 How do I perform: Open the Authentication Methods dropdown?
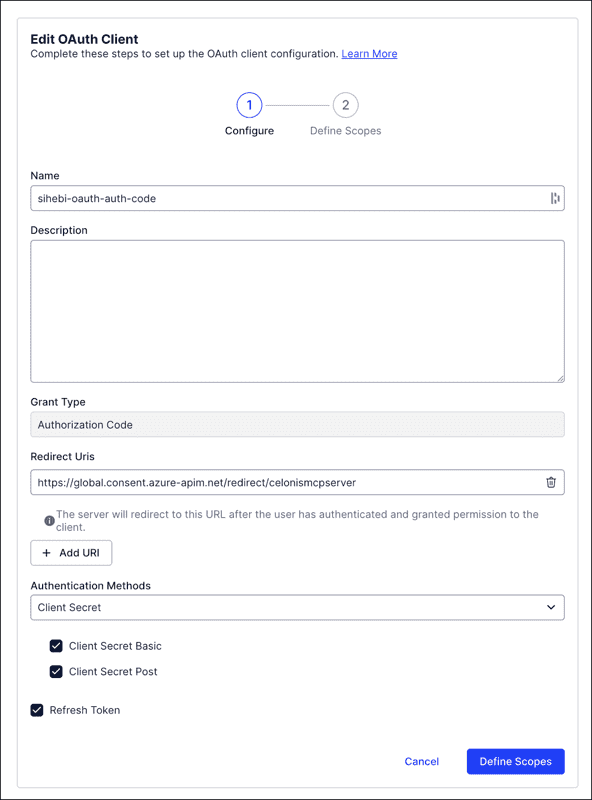point(296,607)
